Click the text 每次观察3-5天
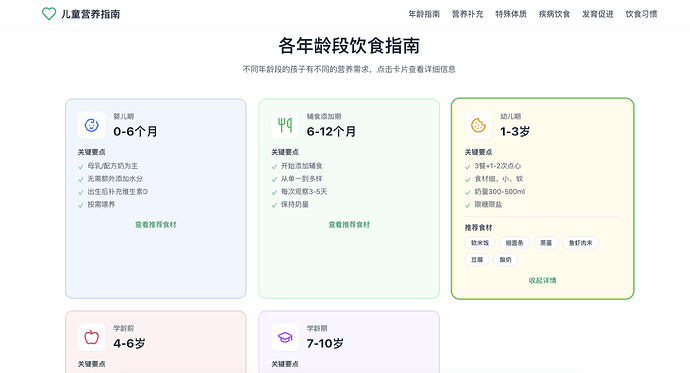 [304, 192]
